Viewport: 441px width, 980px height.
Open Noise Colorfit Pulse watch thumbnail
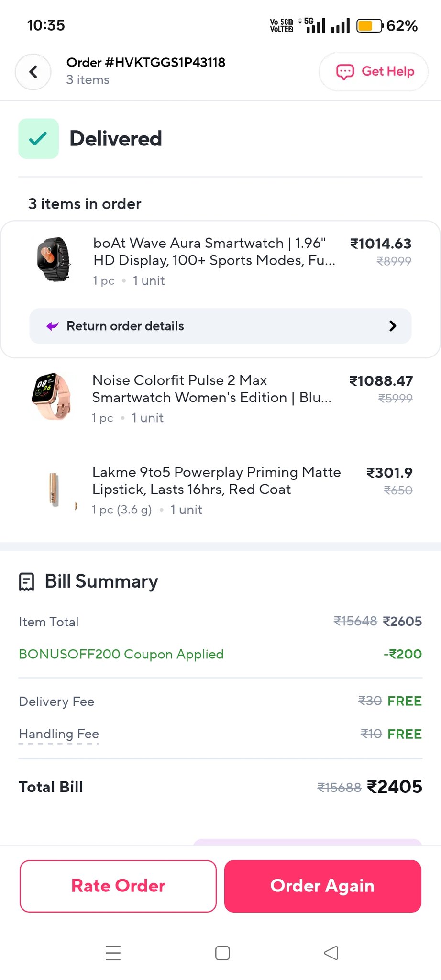click(x=52, y=397)
